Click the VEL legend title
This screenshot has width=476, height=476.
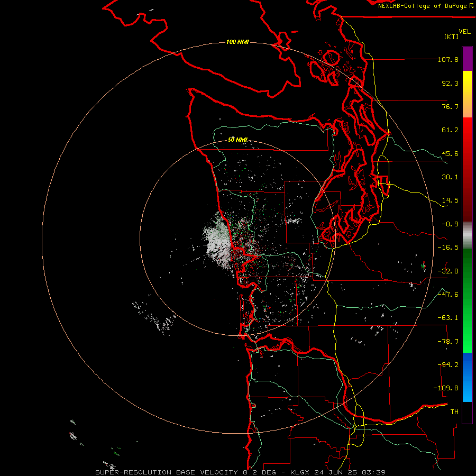[464, 31]
